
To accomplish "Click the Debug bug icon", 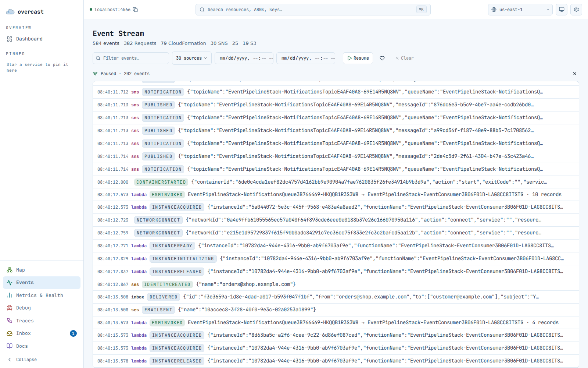I will coord(10,308).
